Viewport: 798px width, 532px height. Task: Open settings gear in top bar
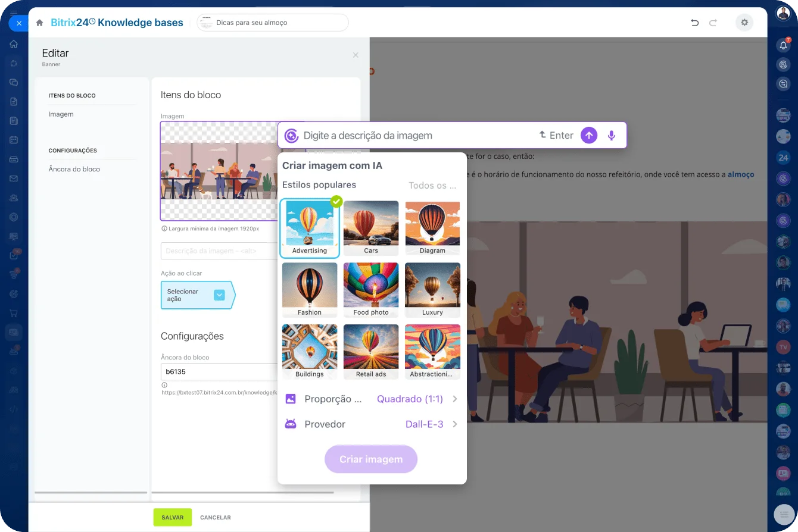pyautogui.click(x=744, y=23)
